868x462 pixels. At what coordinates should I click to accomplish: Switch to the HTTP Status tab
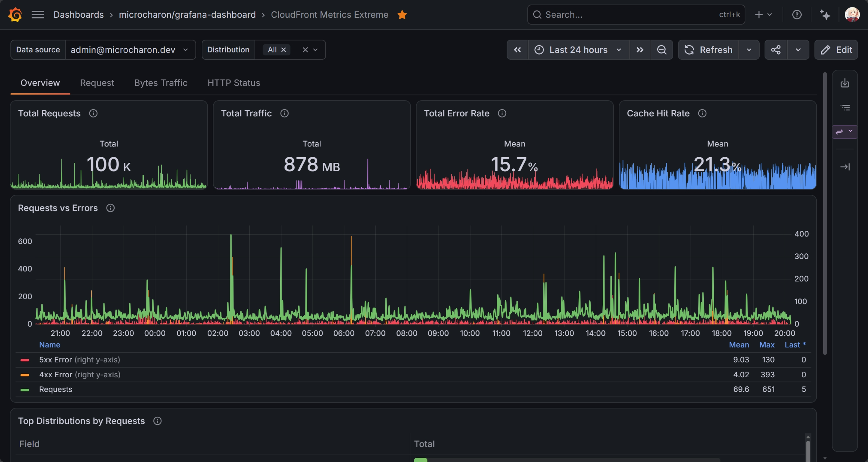click(x=234, y=83)
